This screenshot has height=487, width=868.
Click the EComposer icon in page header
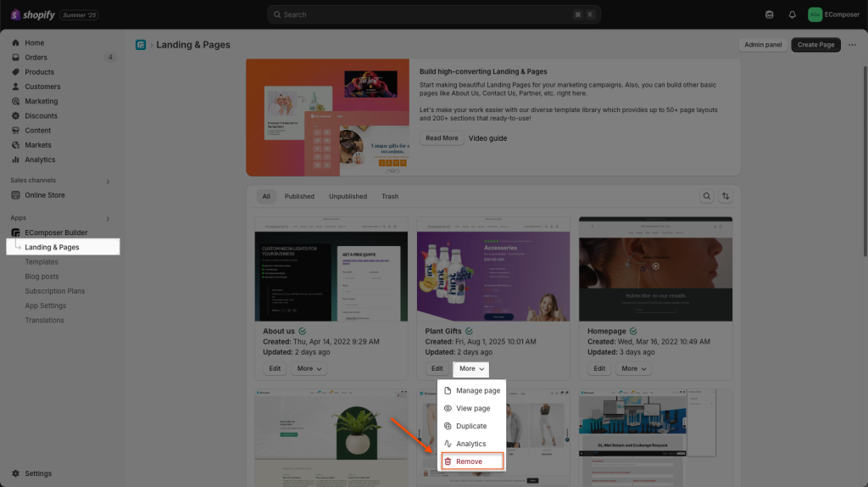point(141,45)
